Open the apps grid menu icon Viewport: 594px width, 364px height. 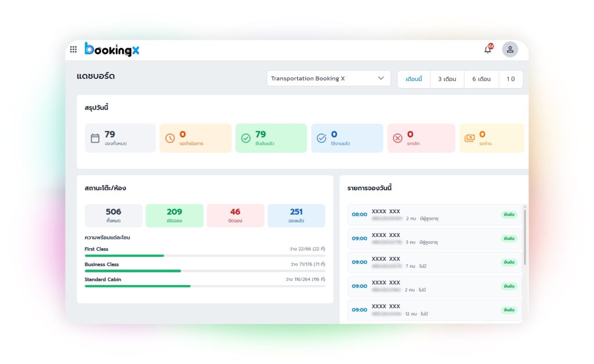[73, 50]
